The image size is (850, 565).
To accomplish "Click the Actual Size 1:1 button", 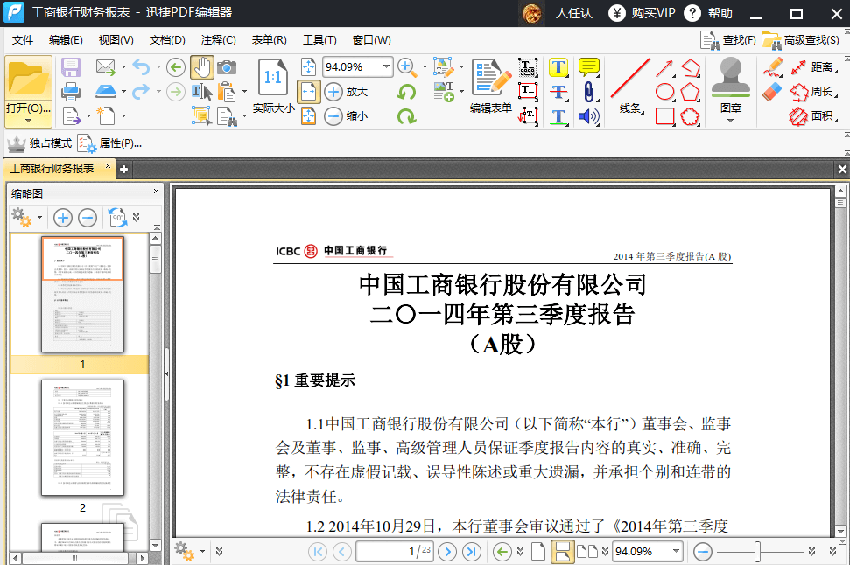I will 273,87.
